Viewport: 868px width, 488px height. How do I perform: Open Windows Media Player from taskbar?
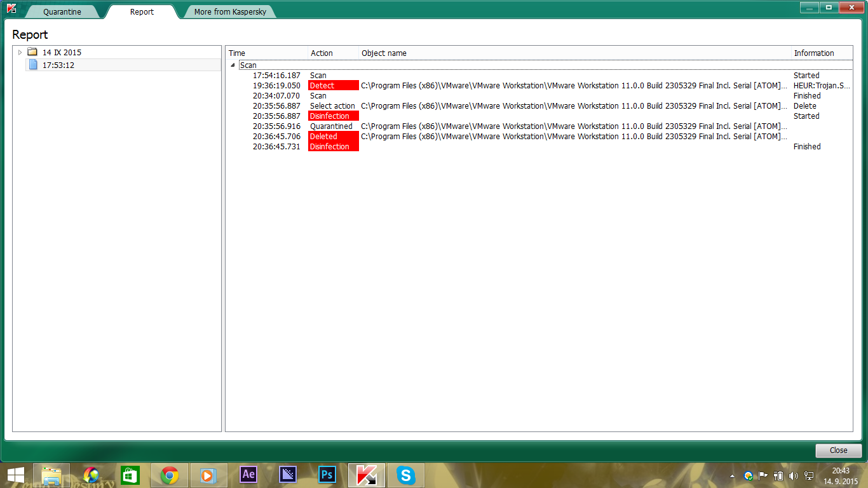point(209,475)
